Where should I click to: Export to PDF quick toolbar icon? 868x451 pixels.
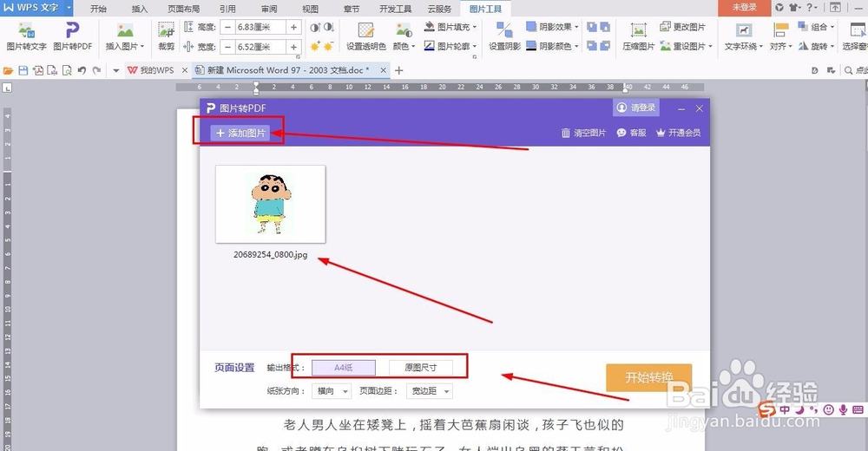point(37,70)
